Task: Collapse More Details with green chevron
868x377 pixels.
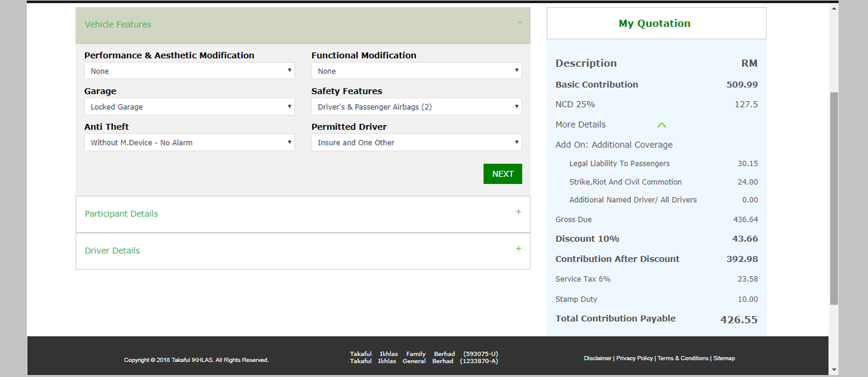Action: (661, 125)
